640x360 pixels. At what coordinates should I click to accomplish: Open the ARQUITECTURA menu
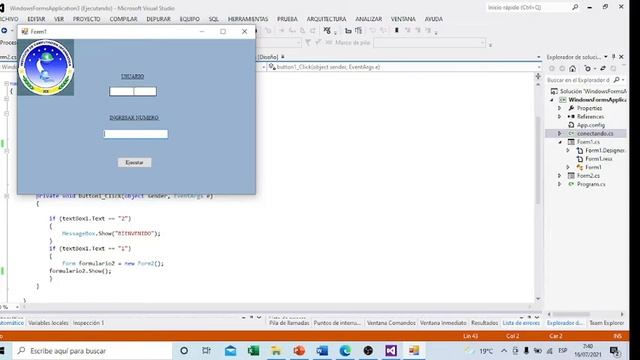pos(326,19)
